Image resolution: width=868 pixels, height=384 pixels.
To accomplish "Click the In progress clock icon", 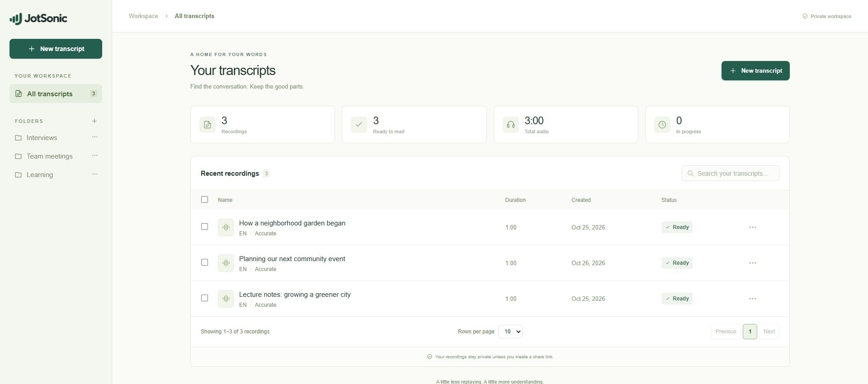I will point(662,125).
